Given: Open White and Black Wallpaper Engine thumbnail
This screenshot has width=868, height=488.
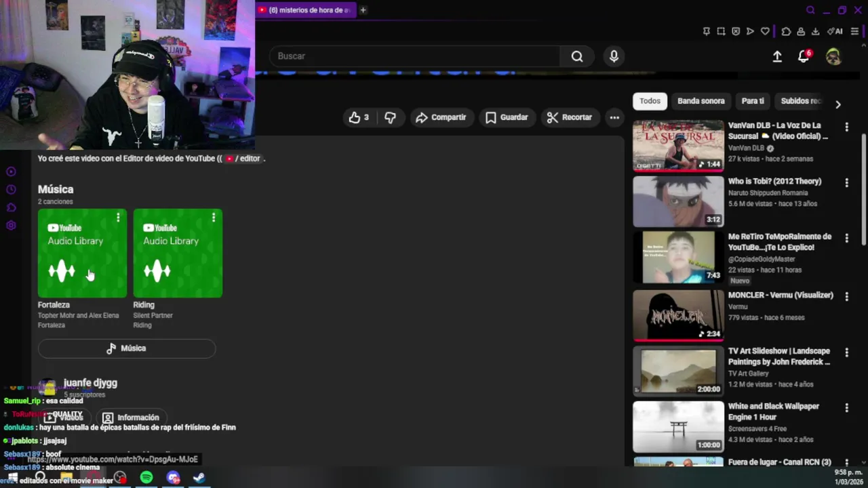Looking at the screenshot, I should [x=678, y=426].
